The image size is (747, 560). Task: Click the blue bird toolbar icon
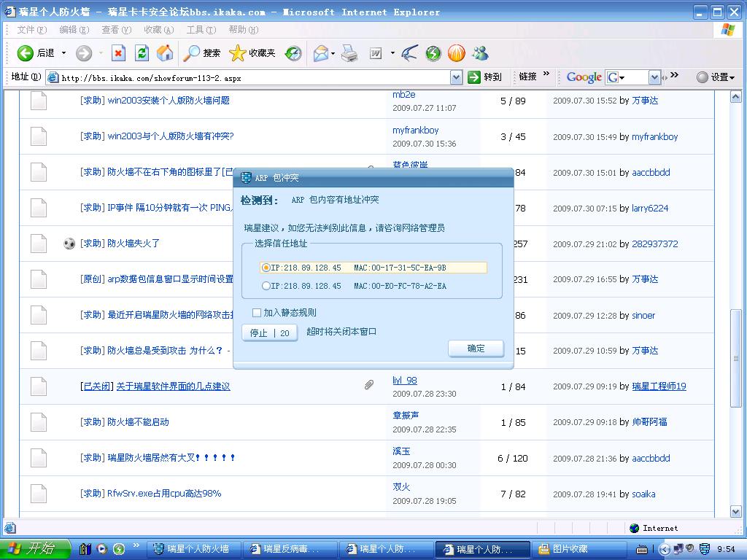pyautogui.click(x=409, y=52)
